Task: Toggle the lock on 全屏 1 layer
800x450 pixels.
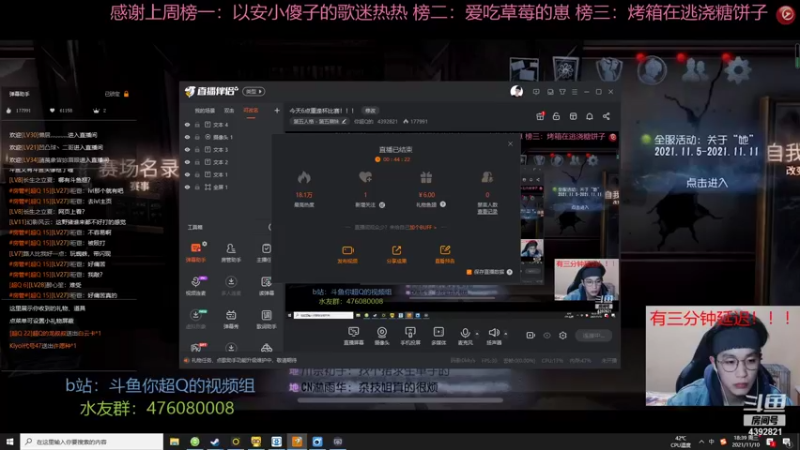Action: coord(197,187)
